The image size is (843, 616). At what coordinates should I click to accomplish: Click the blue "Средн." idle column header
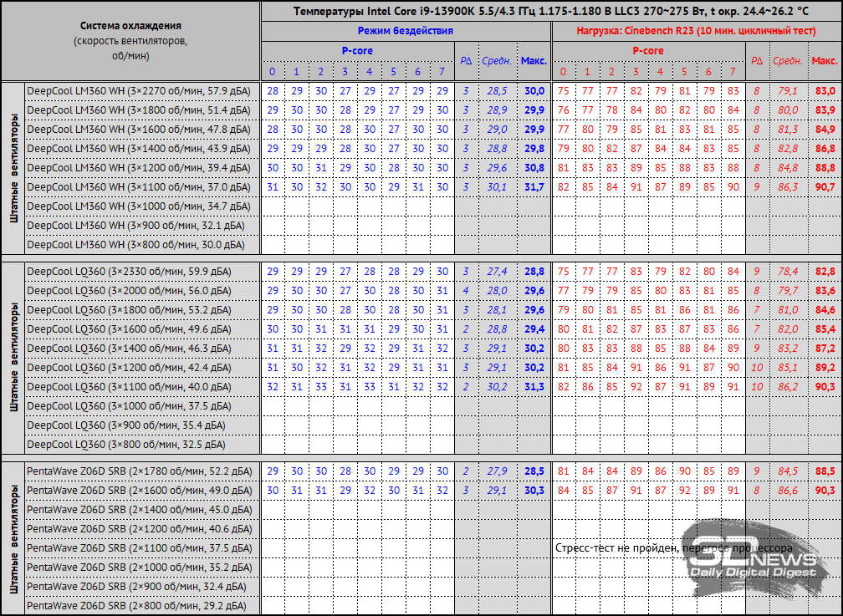pos(497,60)
